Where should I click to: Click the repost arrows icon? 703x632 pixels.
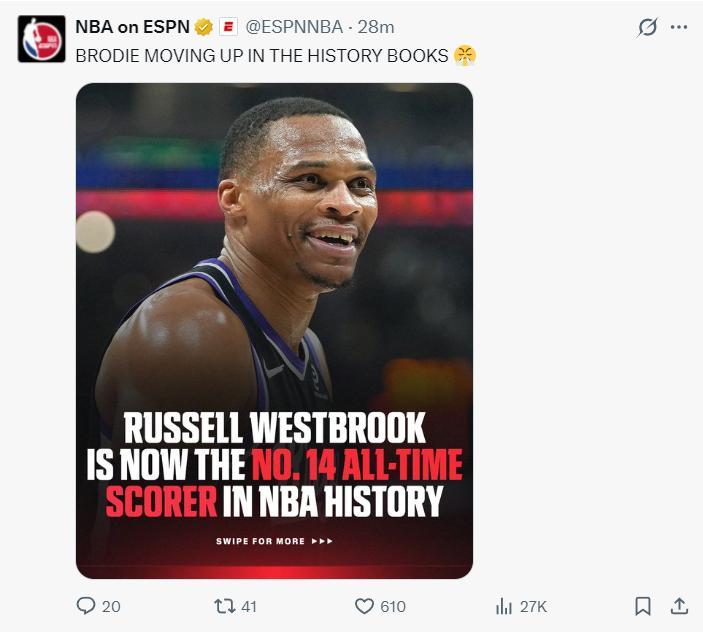coord(225,606)
